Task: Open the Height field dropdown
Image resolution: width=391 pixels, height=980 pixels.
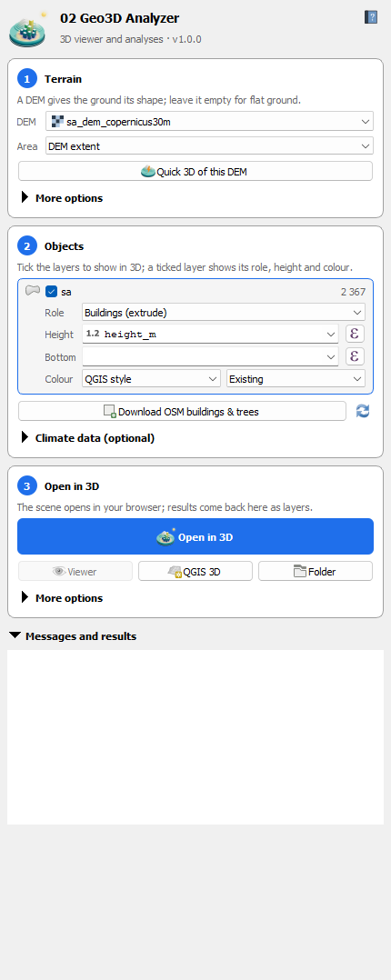Action: tap(210, 335)
